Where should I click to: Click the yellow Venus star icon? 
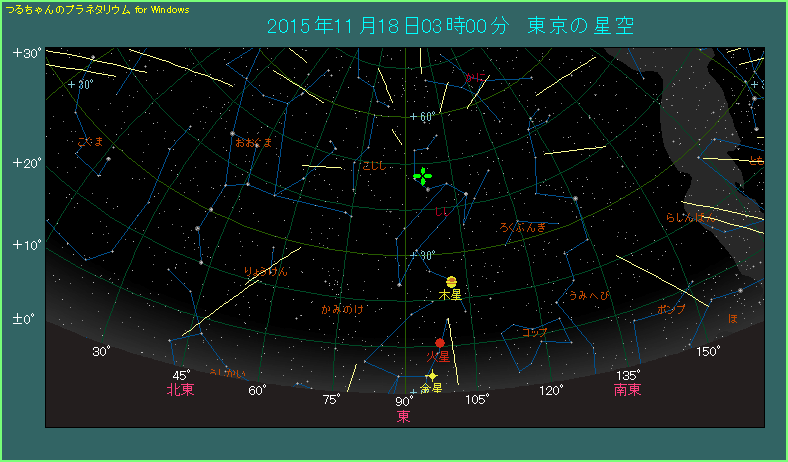coord(432,376)
